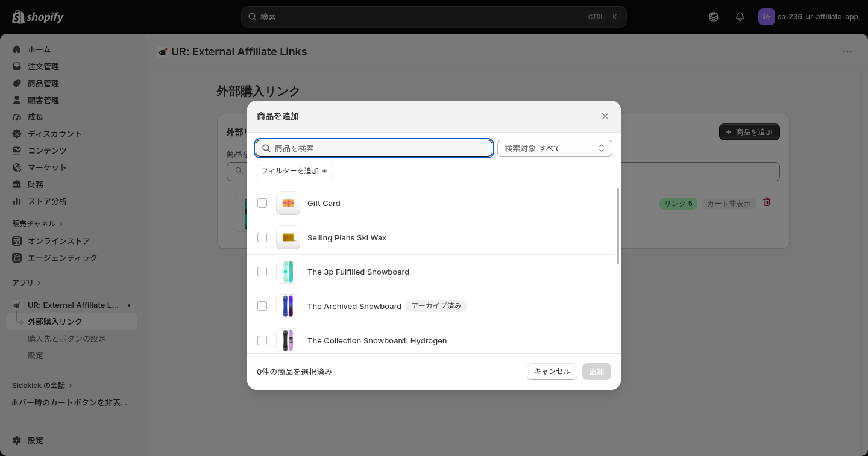The height and width of the screenshot is (456, 868).
Task: Click the 追加 button in dialog footer
Action: point(597,372)
